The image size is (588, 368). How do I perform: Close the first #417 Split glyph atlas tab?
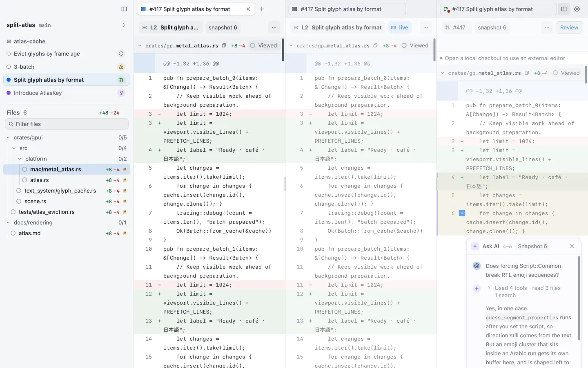[x=248, y=9]
